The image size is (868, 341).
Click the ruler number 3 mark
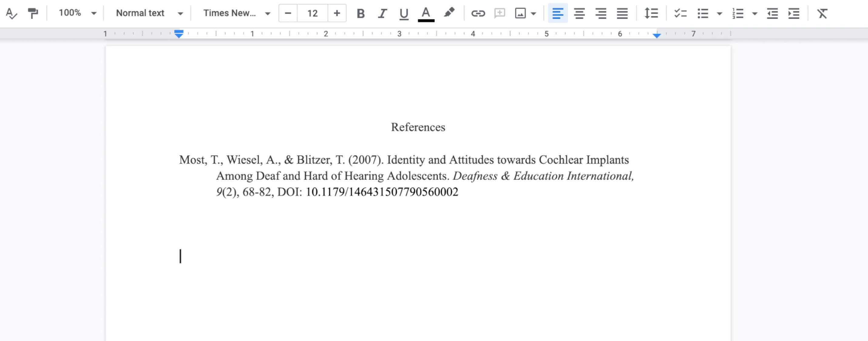point(399,34)
